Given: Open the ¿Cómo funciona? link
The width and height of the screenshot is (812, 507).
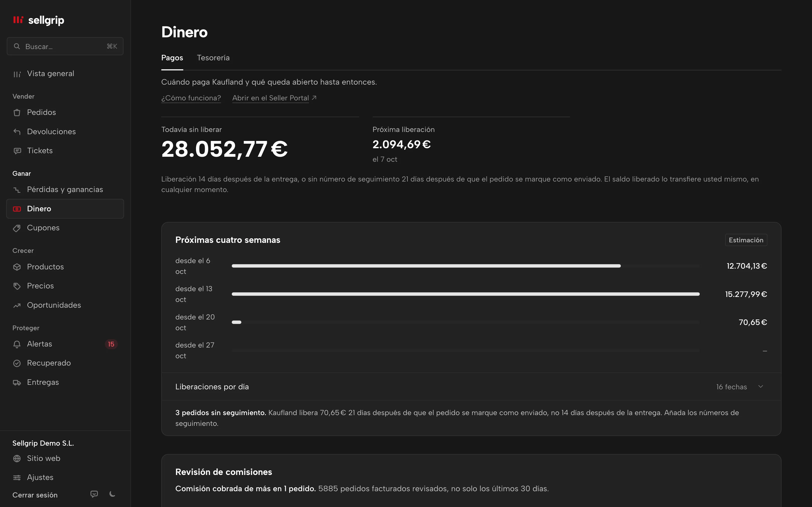Looking at the screenshot, I should coord(191,98).
